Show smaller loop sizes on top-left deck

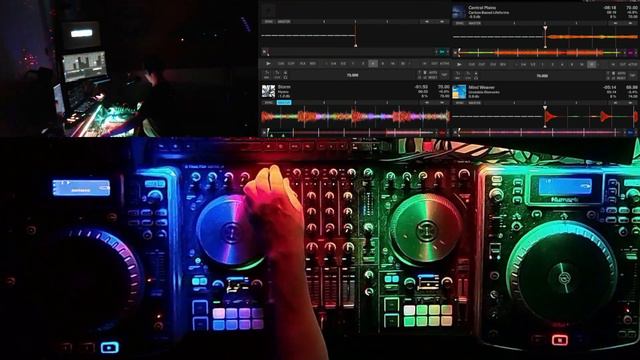(326, 64)
